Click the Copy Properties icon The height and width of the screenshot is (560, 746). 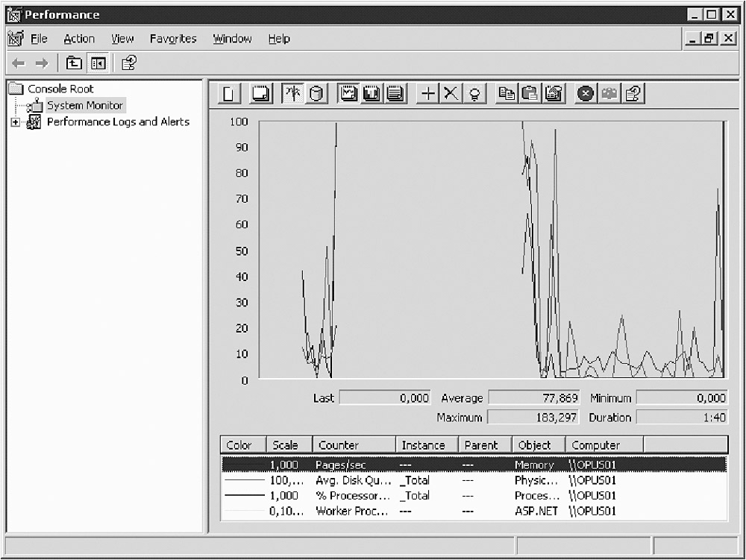coord(507,94)
